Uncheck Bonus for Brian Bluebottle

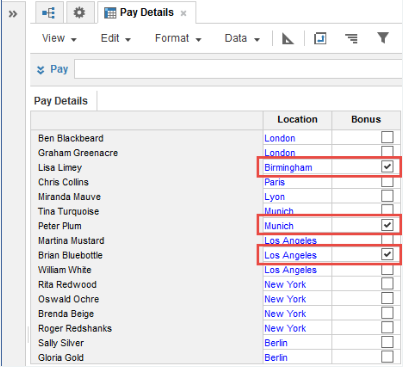pyautogui.click(x=387, y=254)
